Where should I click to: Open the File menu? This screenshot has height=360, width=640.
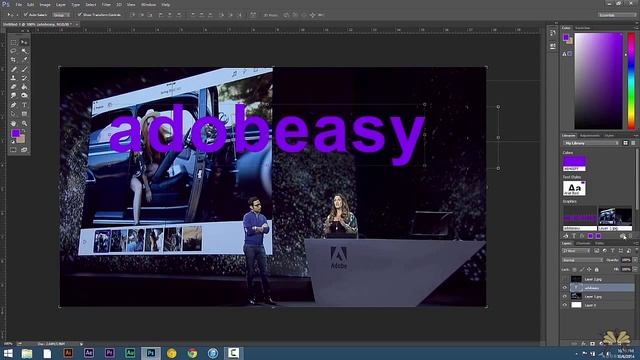coord(18,4)
